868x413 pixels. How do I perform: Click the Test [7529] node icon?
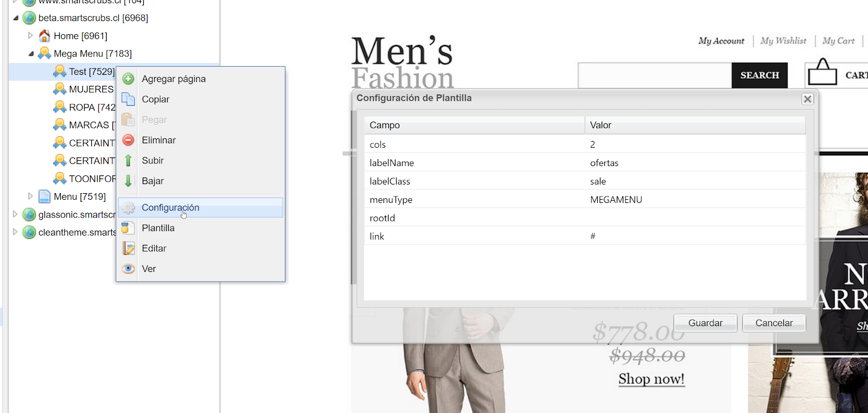click(60, 72)
